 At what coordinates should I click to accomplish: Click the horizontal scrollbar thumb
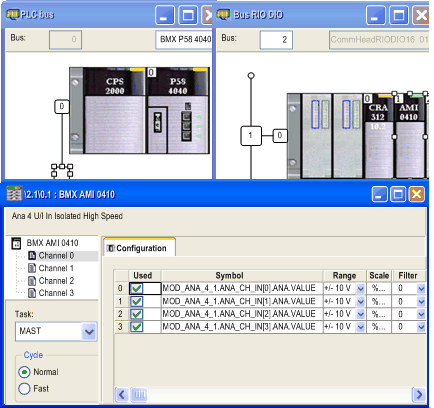point(139,395)
